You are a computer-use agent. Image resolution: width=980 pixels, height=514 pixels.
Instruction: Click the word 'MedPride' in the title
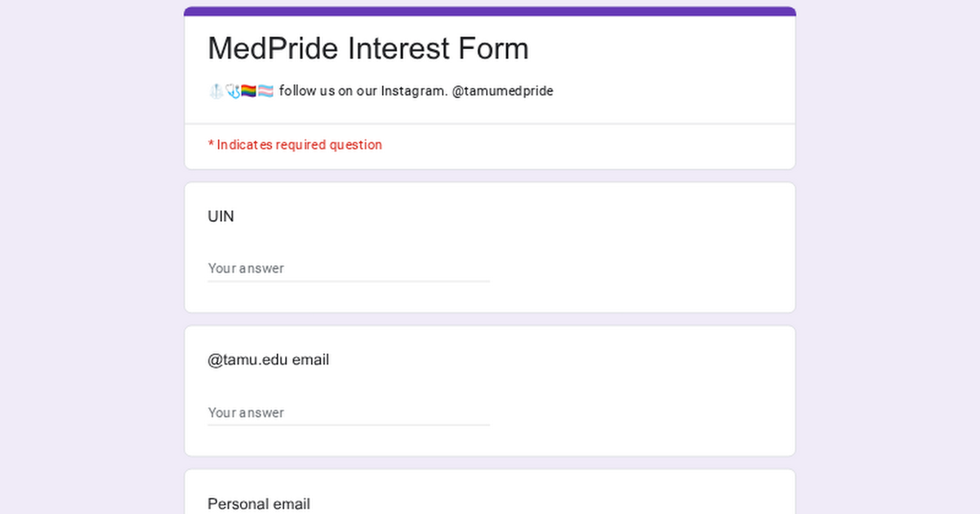(274, 48)
